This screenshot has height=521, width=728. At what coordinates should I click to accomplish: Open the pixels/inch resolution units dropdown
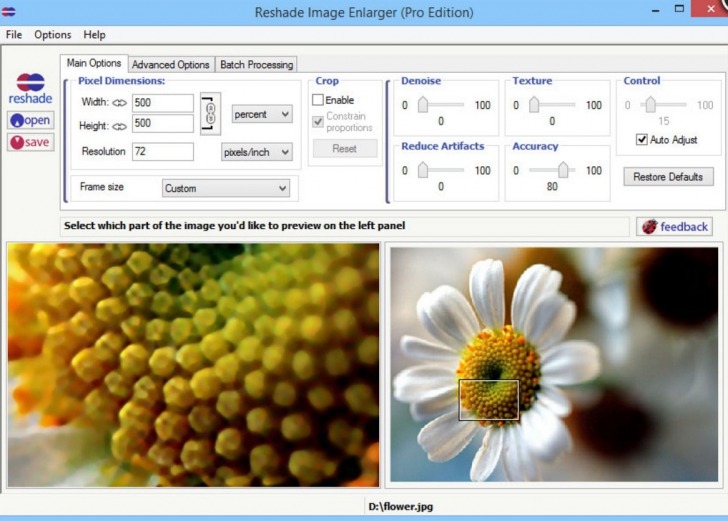tap(257, 152)
